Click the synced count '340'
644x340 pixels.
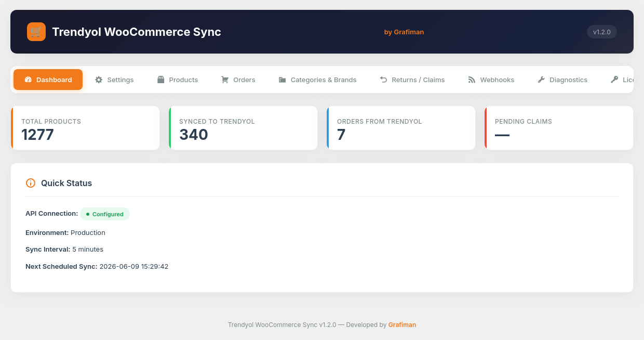(x=194, y=135)
